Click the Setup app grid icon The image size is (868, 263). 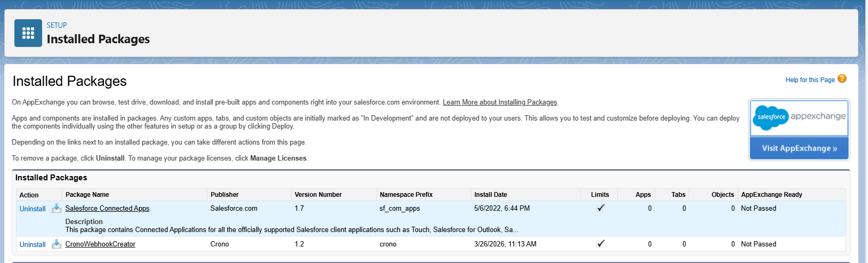click(28, 33)
